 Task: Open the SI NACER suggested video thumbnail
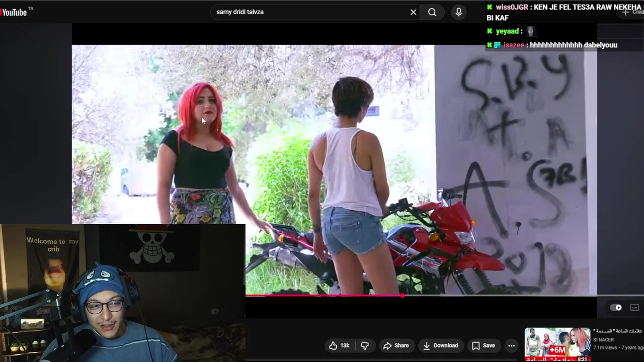pyautogui.click(x=557, y=344)
